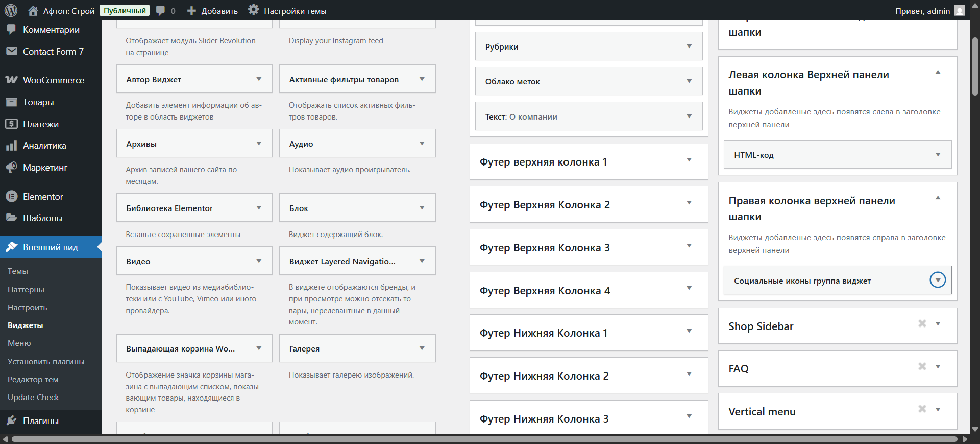Expand Футер верхняя колонка 1 area
This screenshot has height=444, width=980.
tap(689, 160)
